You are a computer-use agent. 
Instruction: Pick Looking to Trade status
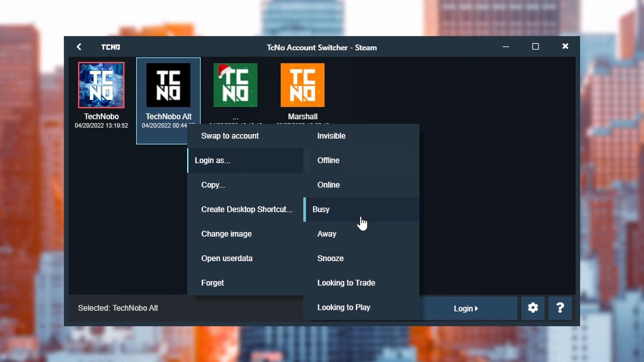[346, 283]
